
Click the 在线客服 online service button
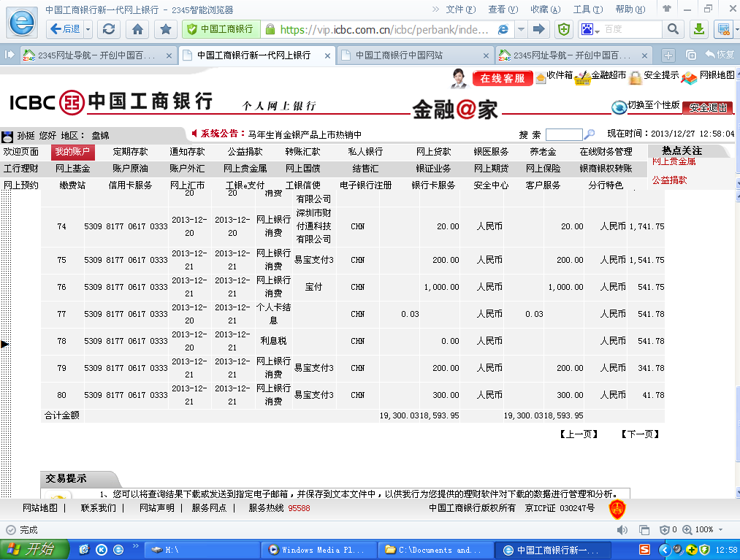point(502,78)
